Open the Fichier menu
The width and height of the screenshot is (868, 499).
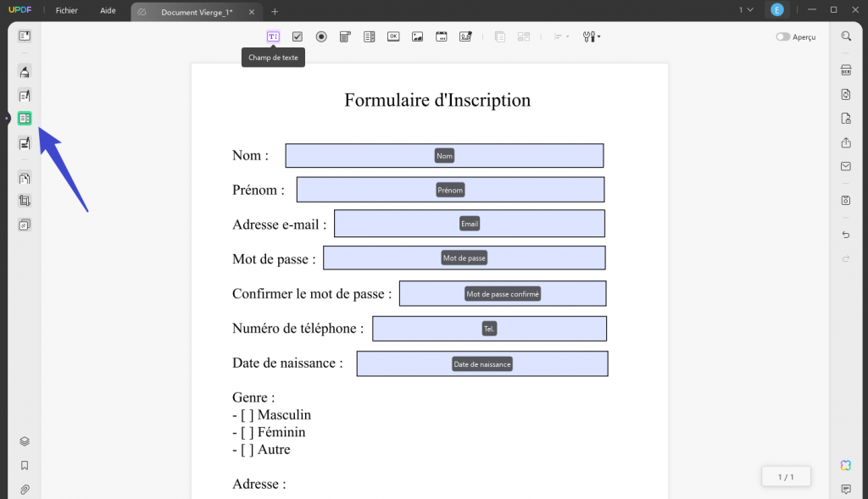[x=66, y=10]
